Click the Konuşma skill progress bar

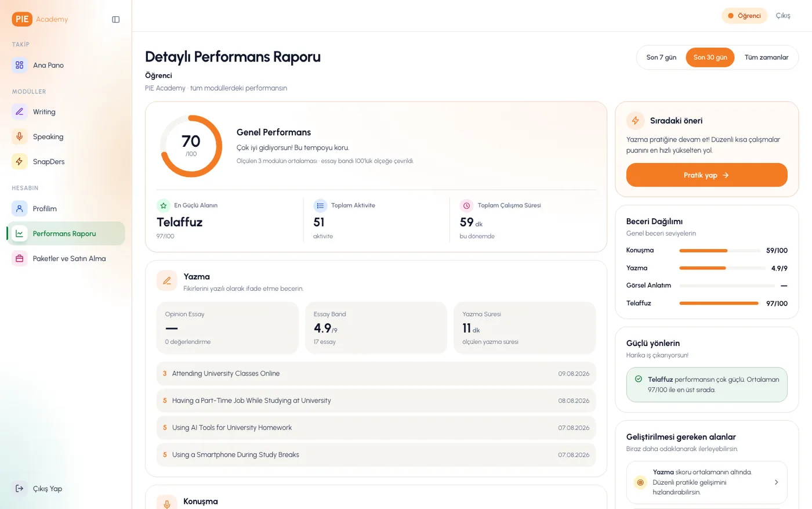pyautogui.click(x=720, y=251)
